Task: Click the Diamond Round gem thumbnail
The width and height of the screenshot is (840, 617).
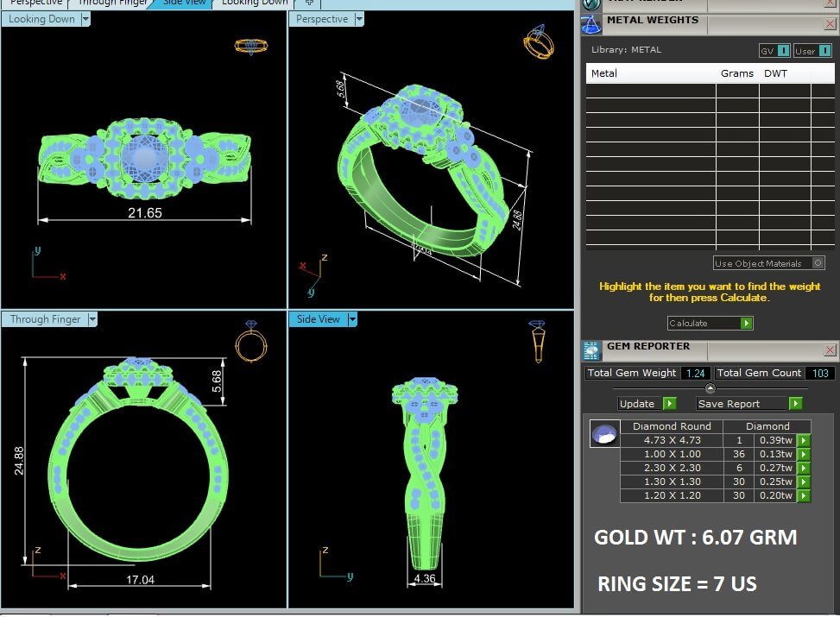Action: tap(604, 434)
